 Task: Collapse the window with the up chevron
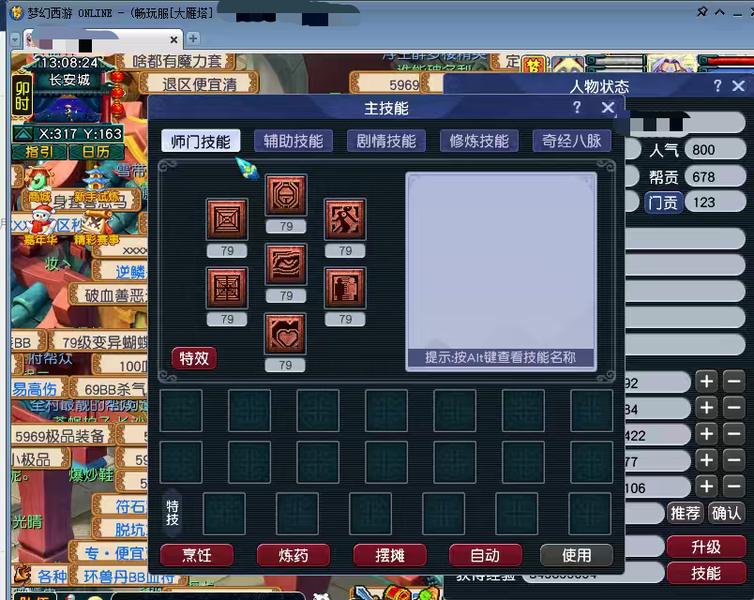720,12
